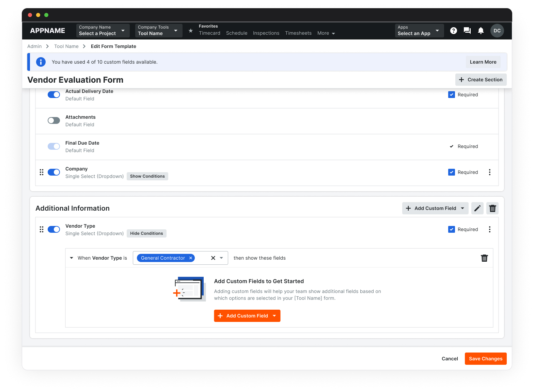Edit Additional Information section with pencil icon

point(477,208)
